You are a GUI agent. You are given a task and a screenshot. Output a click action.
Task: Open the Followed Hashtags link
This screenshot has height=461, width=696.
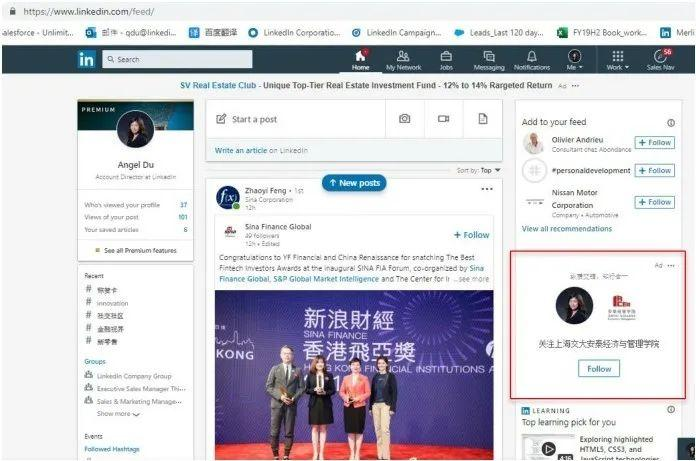pos(112,449)
